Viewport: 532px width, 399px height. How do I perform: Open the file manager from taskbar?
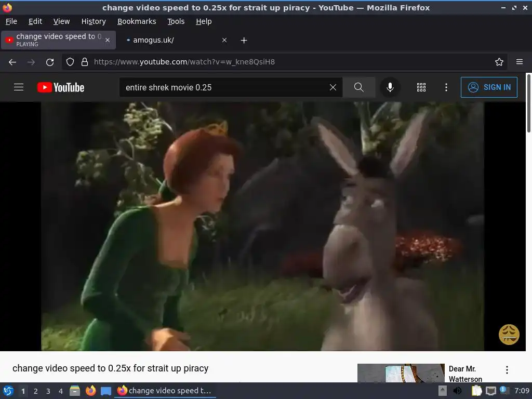[x=75, y=391]
